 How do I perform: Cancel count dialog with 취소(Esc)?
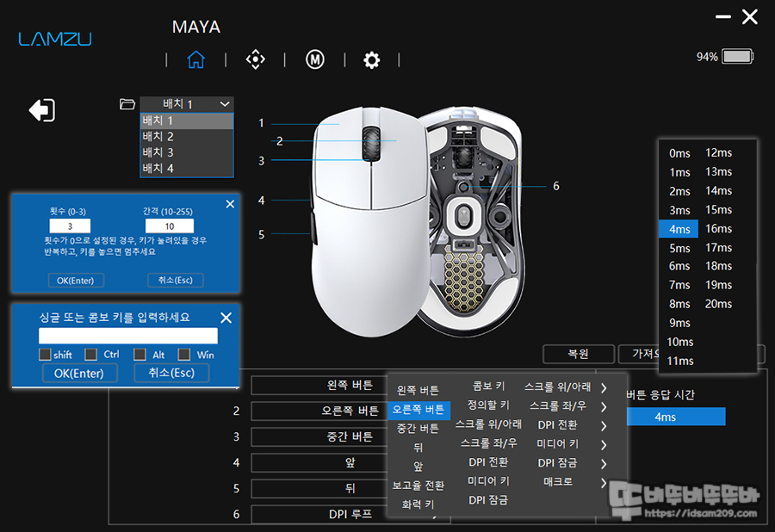pos(176,280)
